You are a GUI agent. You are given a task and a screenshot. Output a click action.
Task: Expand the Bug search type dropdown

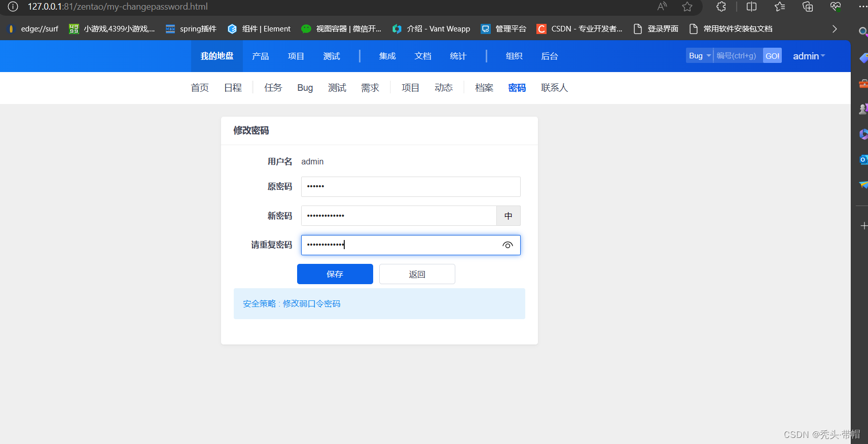click(x=700, y=56)
